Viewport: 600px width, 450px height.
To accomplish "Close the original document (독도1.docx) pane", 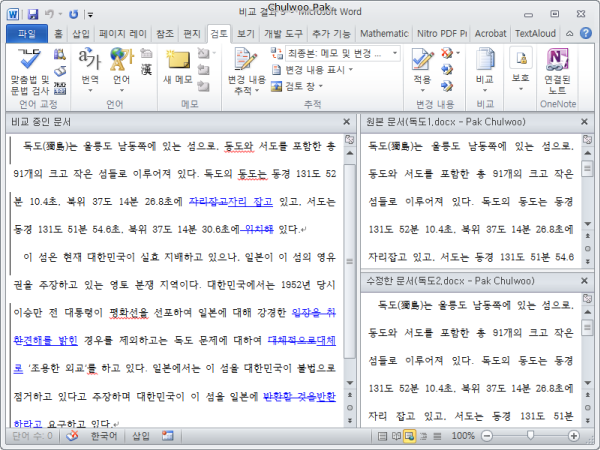I will click(x=589, y=121).
